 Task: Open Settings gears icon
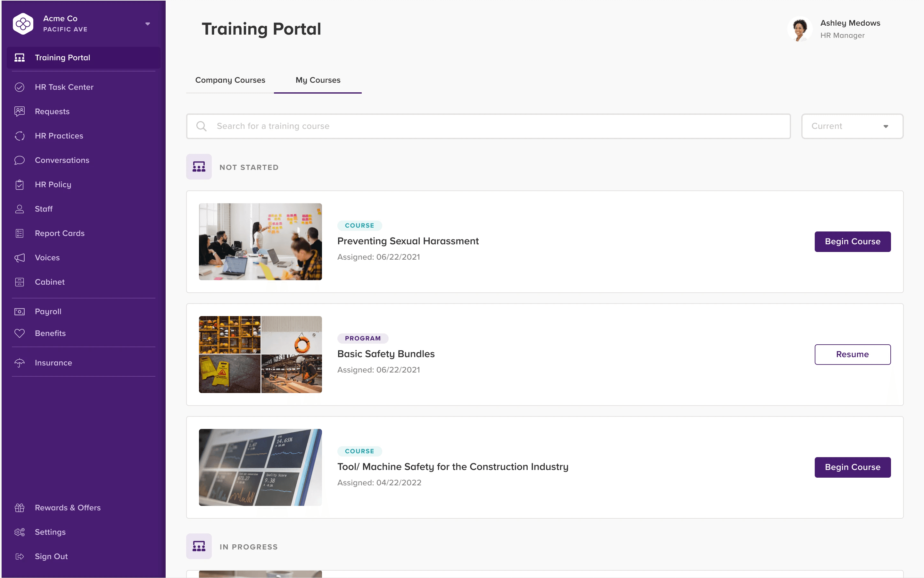20,532
